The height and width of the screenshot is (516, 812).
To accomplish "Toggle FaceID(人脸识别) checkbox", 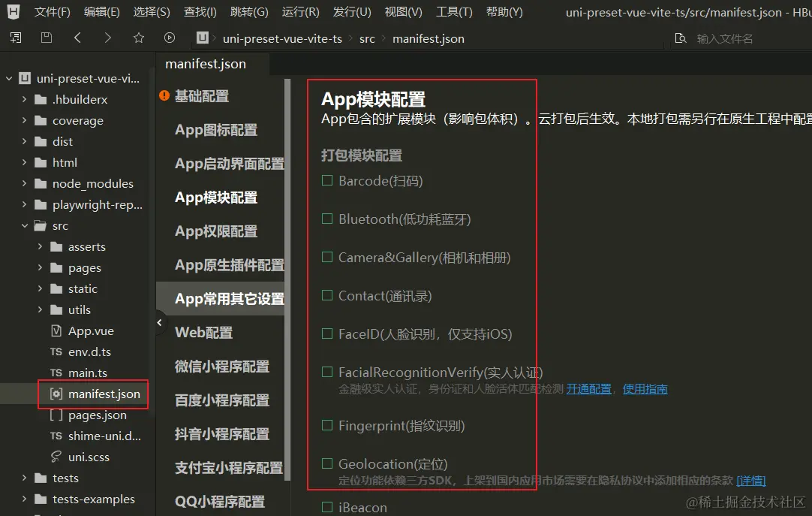I will [326, 333].
